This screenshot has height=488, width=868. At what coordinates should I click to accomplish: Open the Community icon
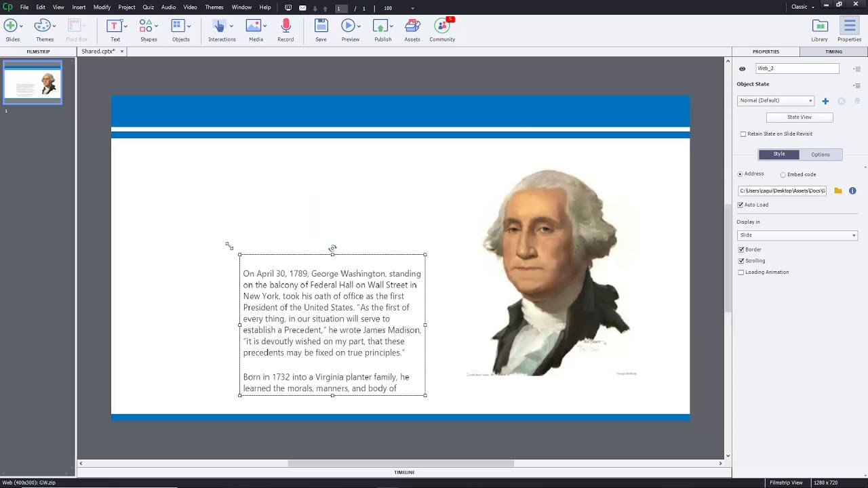pos(442,26)
